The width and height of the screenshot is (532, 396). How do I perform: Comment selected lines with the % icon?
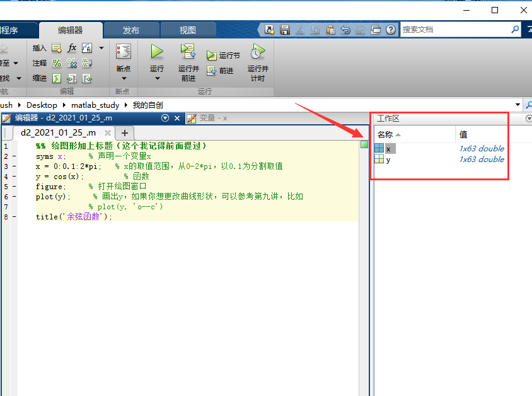pyautogui.click(x=57, y=63)
